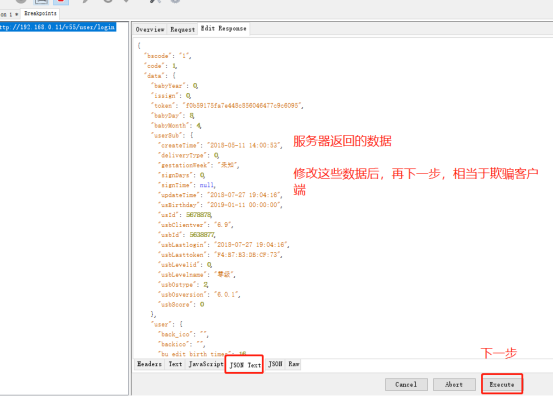The image size is (554, 396).
Task: Click the "usbScore": 0 line
Action: (x=181, y=304)
